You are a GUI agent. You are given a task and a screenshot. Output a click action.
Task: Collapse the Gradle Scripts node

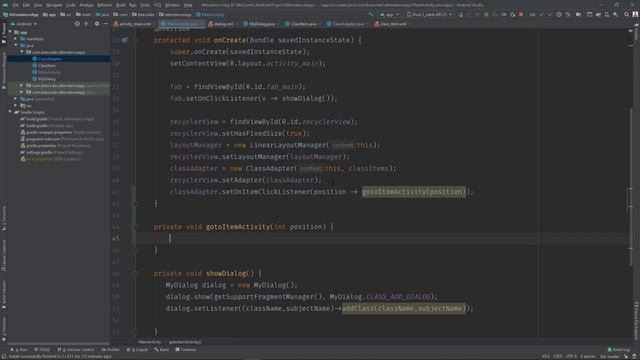coord(10,112)
